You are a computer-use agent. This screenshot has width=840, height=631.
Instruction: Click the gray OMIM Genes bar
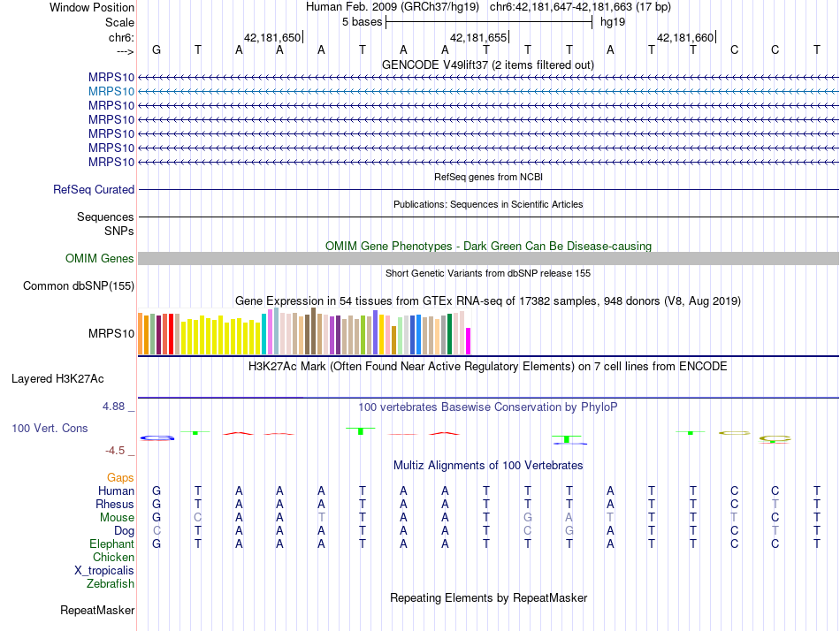click(x=488, y=258)
